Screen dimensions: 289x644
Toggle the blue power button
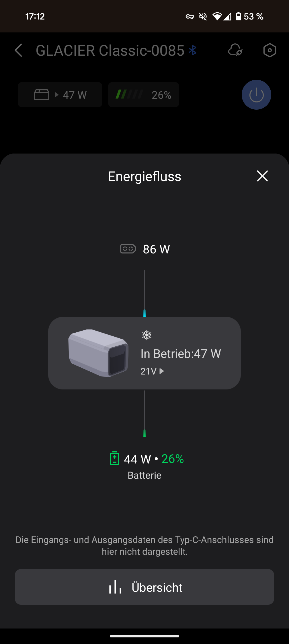pyautogui.click(x=256, y=95)
